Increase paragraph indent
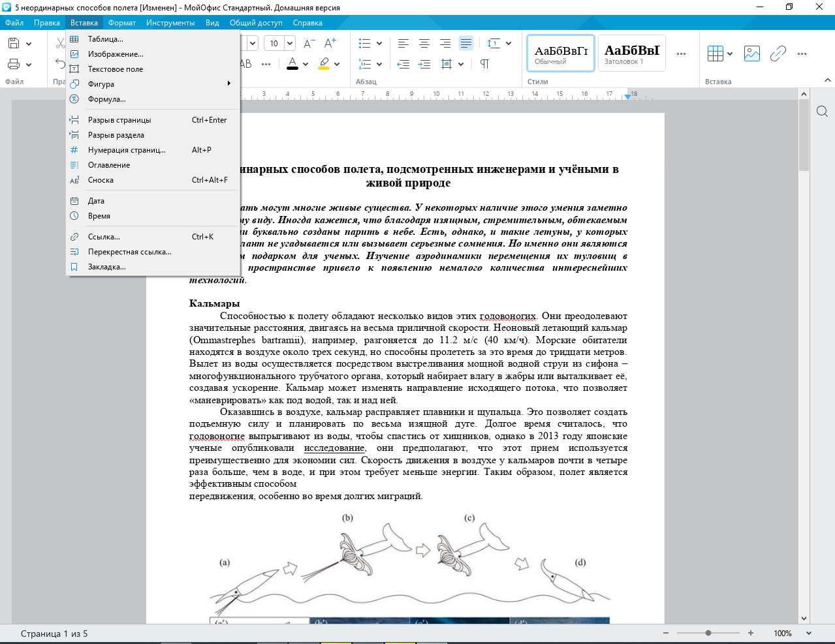 tap(424, 64)
